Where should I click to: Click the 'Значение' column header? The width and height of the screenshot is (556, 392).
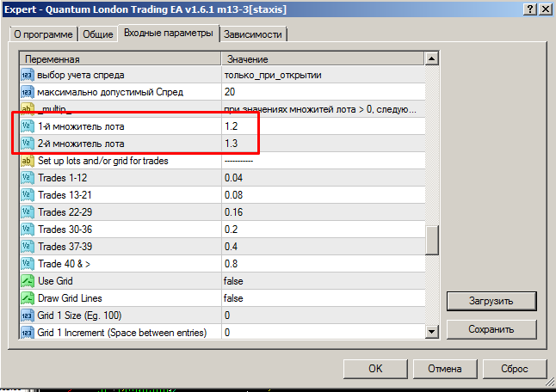point(323,58)
